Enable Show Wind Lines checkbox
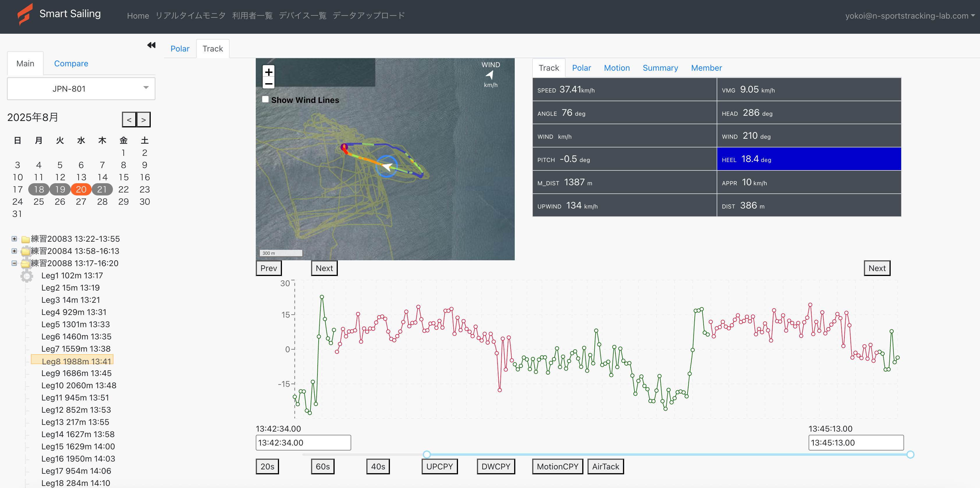 point(266,99)
